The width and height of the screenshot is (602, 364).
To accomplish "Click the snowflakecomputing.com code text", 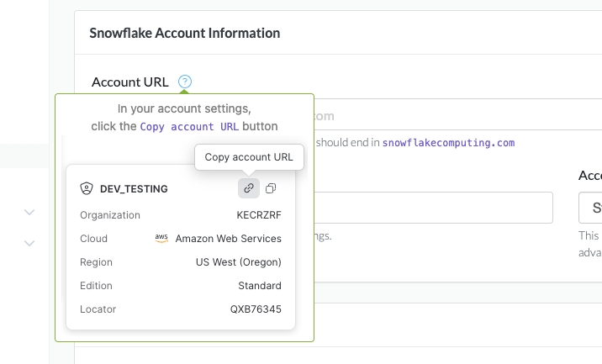I will click(448, 143).
